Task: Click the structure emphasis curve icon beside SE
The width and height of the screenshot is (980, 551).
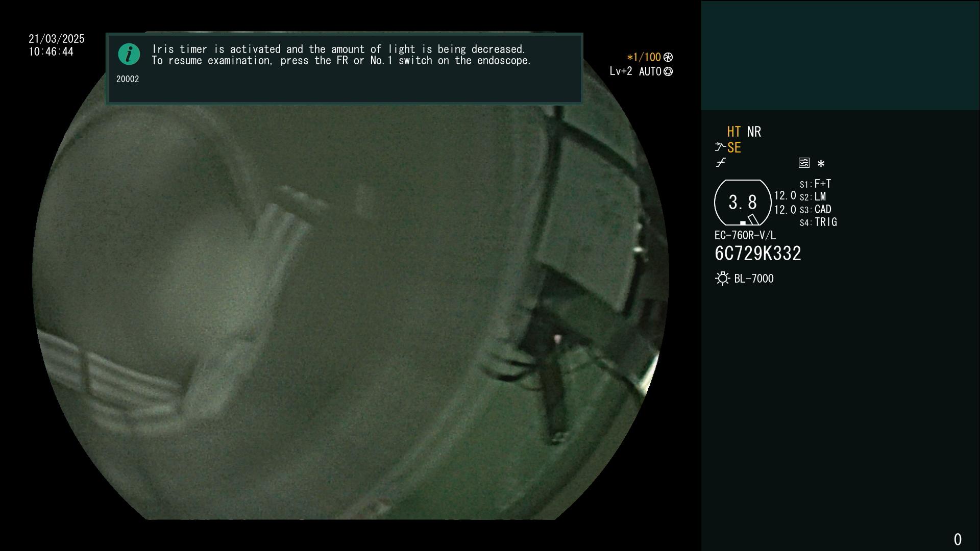Action: (720, 147)
